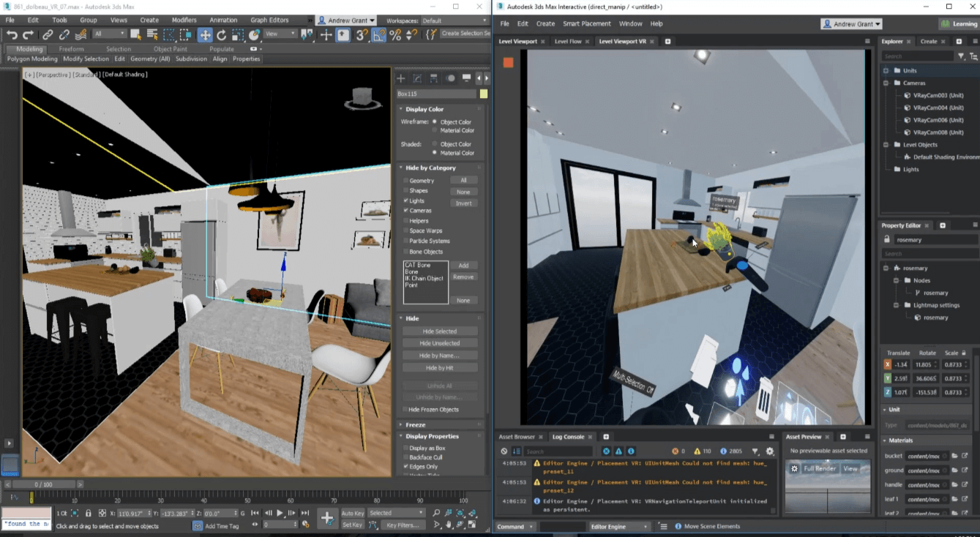Screen dimensions: 980x537
Task: Collapse the Cameras group in Explorer
Action: pyautogui.click(x=886, y=83)
